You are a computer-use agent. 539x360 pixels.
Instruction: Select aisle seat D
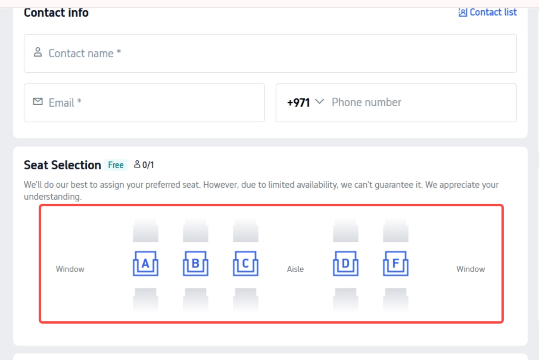pos(345,263)
